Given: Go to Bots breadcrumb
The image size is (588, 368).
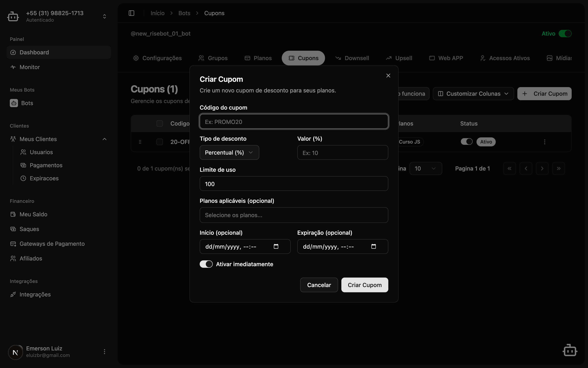Looking at the screenshot, I should point(184,13).
